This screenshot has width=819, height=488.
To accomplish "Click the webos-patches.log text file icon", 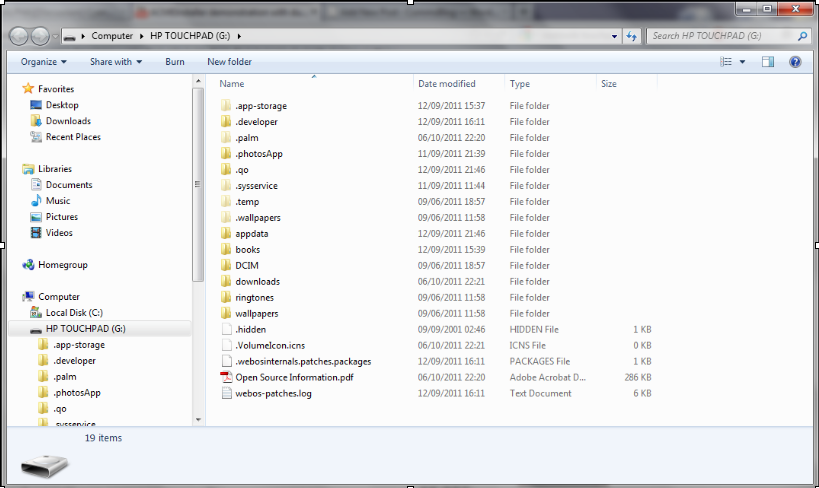I will [x=226, y=393].
